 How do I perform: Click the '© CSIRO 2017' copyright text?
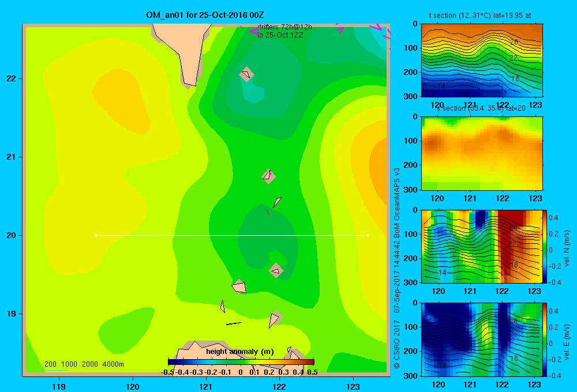coord(397,344)
